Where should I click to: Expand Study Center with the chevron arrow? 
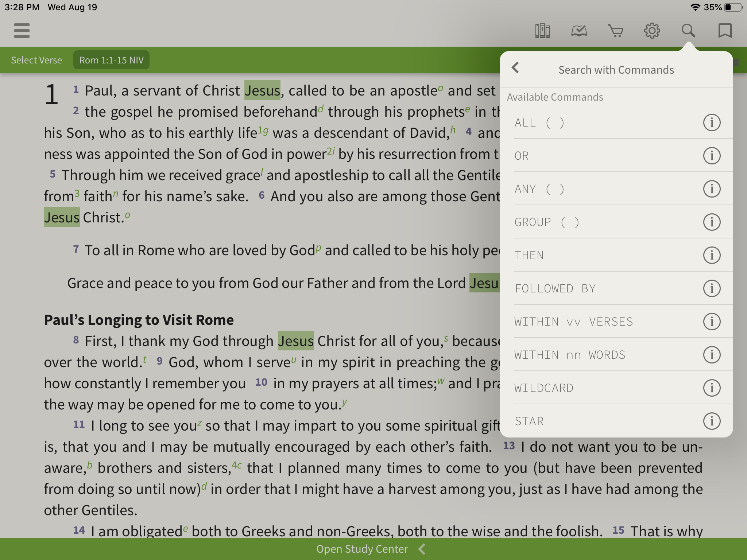coord(422,549)
